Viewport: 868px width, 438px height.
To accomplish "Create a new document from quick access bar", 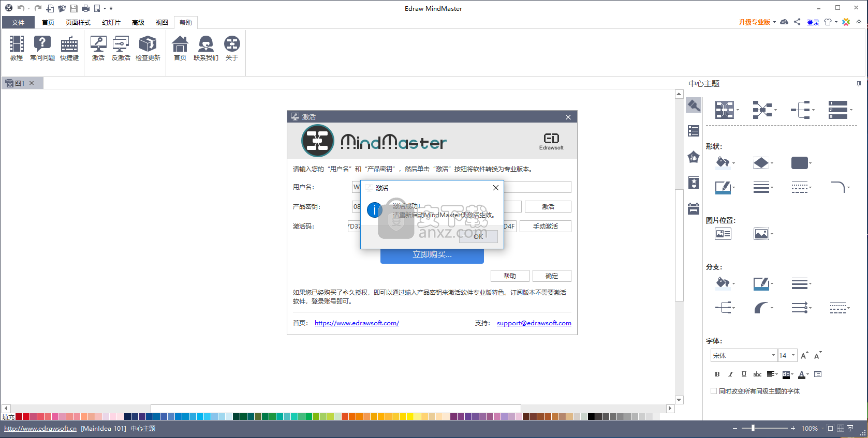I will click(x=50, y=8).
